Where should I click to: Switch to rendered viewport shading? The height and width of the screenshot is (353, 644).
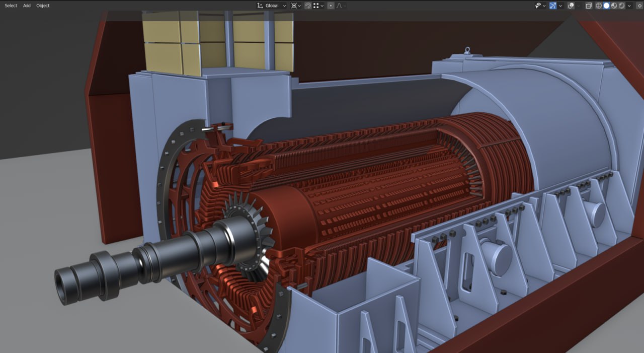[x=621, y=6]
